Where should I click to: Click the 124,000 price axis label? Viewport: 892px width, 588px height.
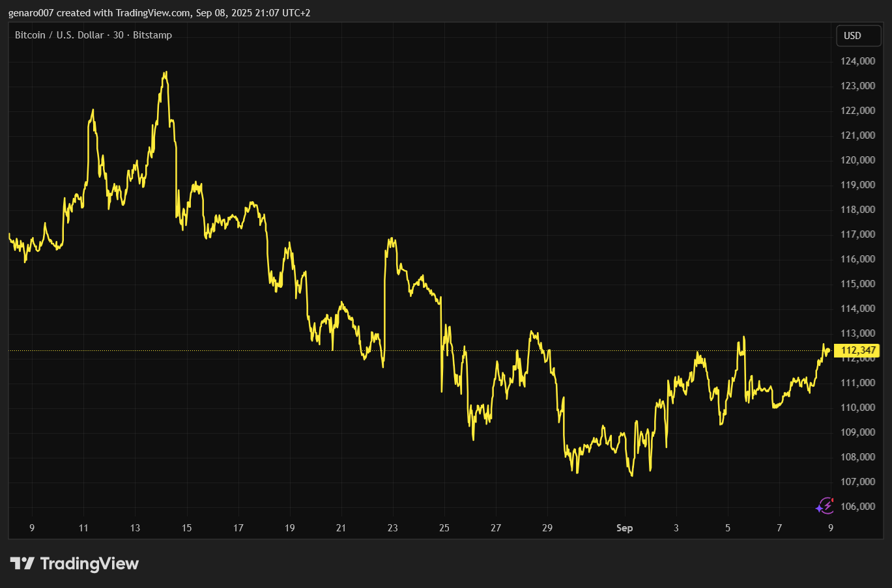[857, 61]
